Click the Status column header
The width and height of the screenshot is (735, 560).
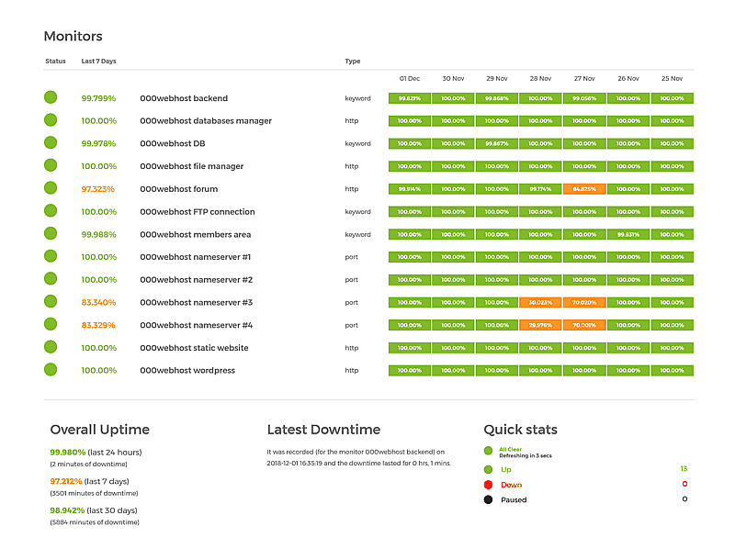coord(55,61)
